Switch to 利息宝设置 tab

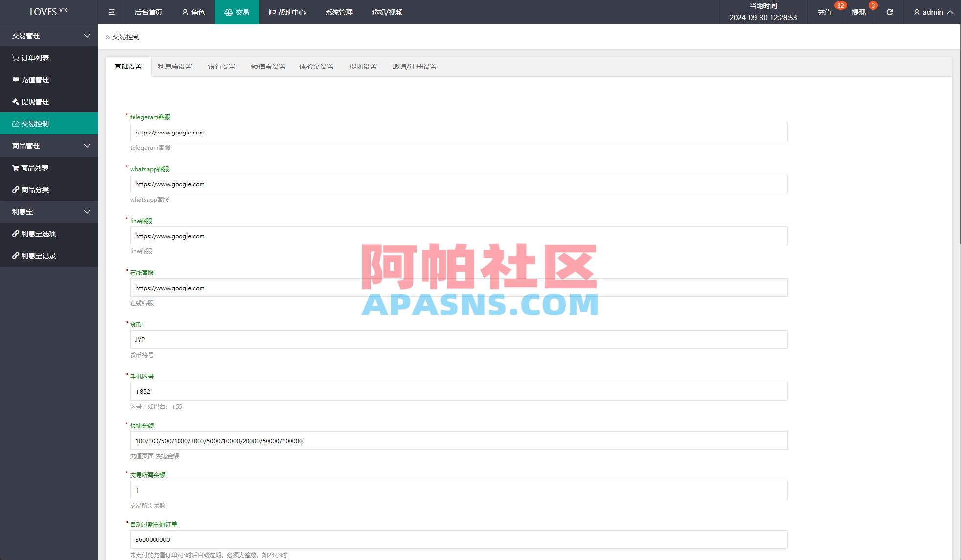pos(175,67)
